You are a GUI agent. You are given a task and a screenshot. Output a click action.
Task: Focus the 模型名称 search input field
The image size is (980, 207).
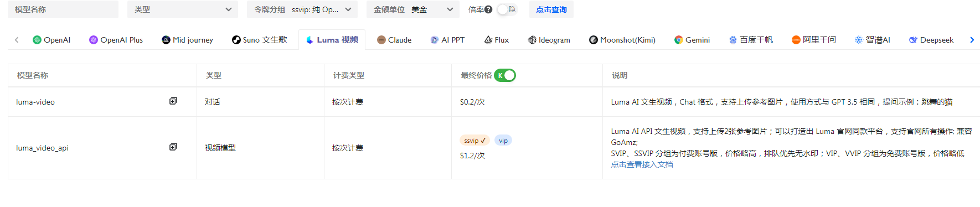[63, 9]
